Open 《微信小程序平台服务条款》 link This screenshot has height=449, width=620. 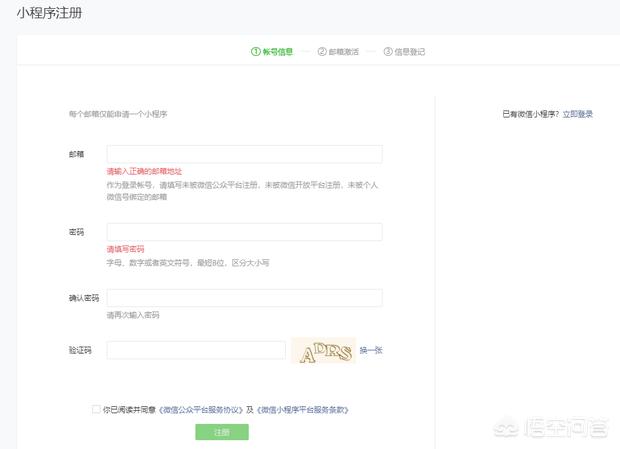[302, 410]
